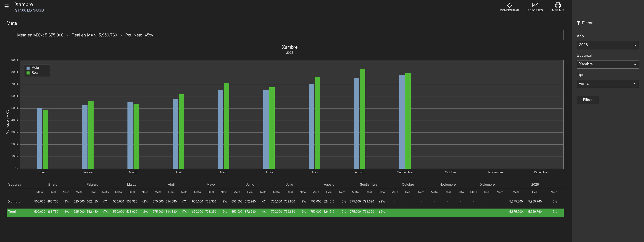Click the Xambre chart title
644x242 pixels.
pyautogui.click(x=289, y=47)
